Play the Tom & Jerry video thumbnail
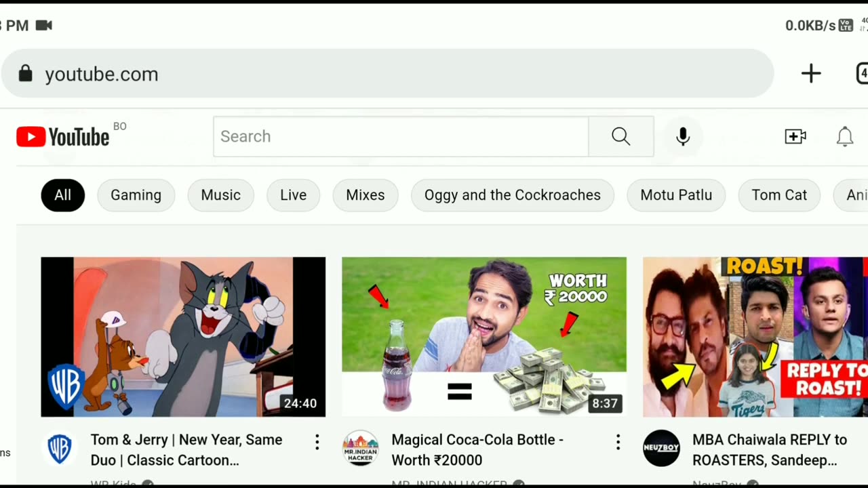 coord(183,337)
